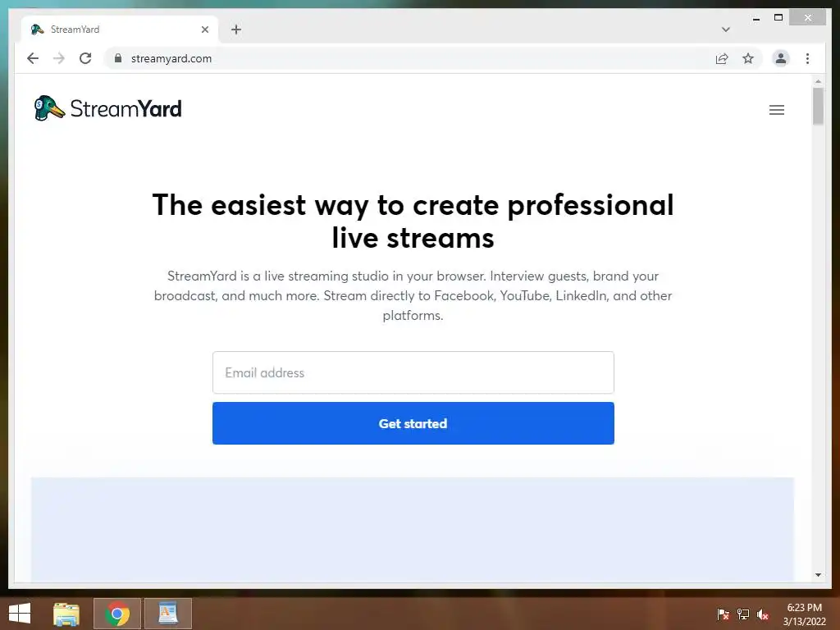
Task: Select the StreamYard browser tab
Action: (x=120, y=30)
